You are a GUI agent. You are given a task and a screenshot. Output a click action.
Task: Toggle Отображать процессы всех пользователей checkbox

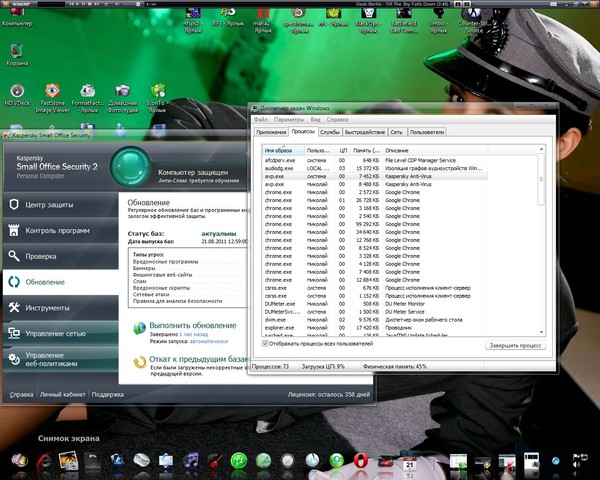[265, 344]
